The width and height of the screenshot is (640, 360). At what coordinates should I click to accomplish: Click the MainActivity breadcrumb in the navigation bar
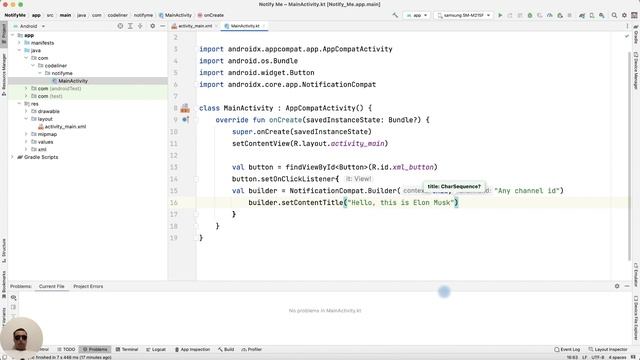click(175, 15)
